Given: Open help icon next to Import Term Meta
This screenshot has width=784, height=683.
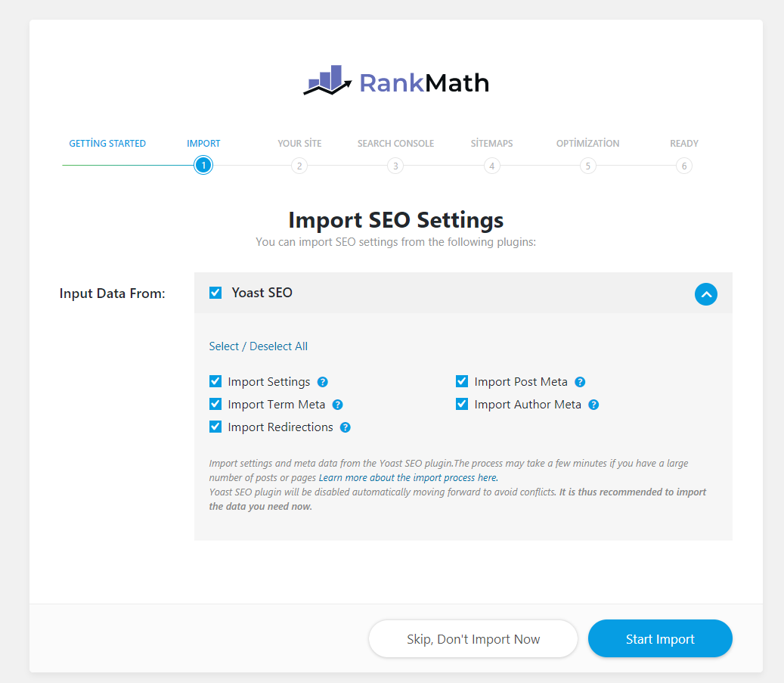Looking at the screenshot, I should click(337, 405).
